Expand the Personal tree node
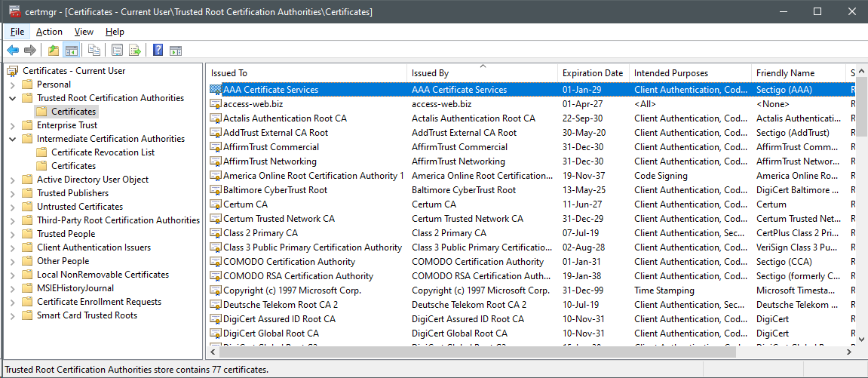 pos(13,85)
